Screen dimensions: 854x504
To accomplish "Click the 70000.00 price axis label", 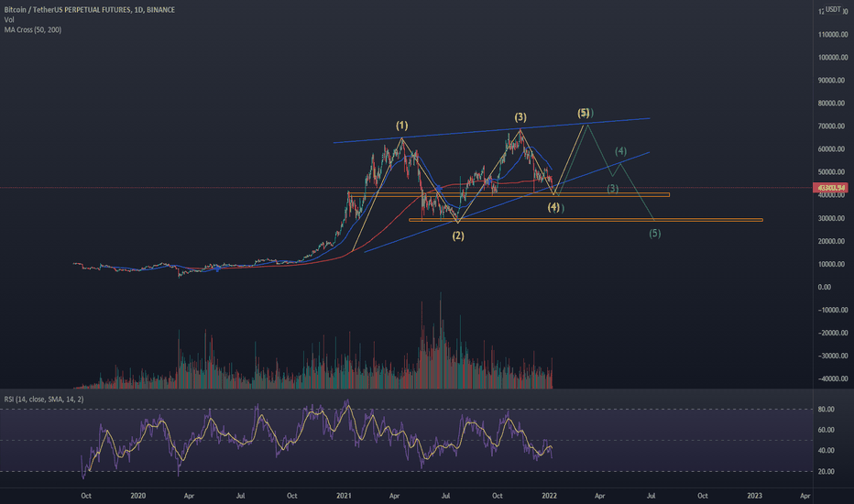I will coord(833,126).
